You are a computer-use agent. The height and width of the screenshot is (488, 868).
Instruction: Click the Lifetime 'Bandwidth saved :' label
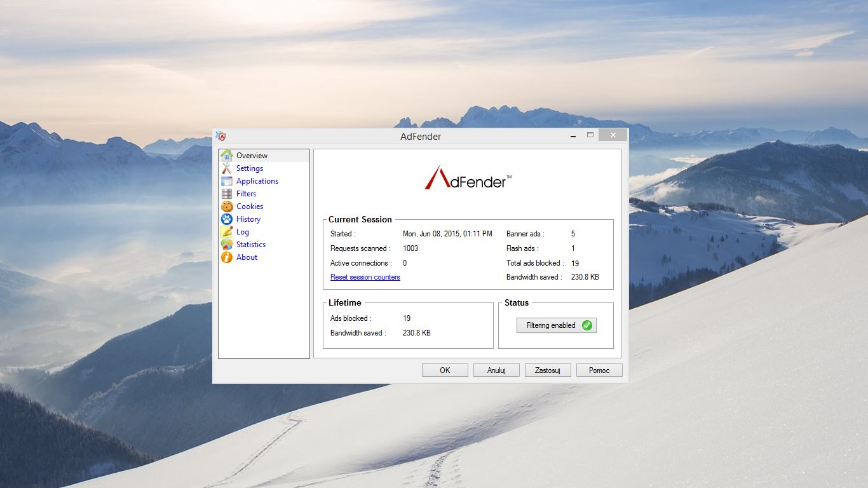point(358,333)
